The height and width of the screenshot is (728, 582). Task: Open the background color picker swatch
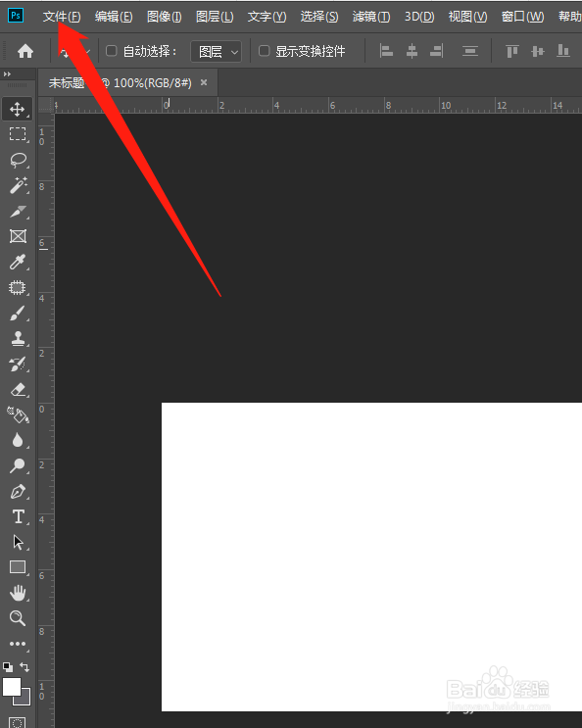(x=24, y=699)
